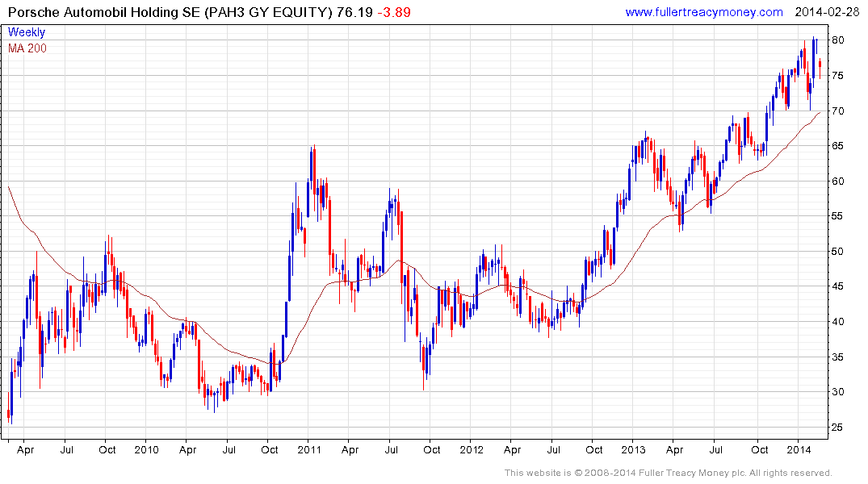Click the 60 price axis label

(x=837, y=181)
